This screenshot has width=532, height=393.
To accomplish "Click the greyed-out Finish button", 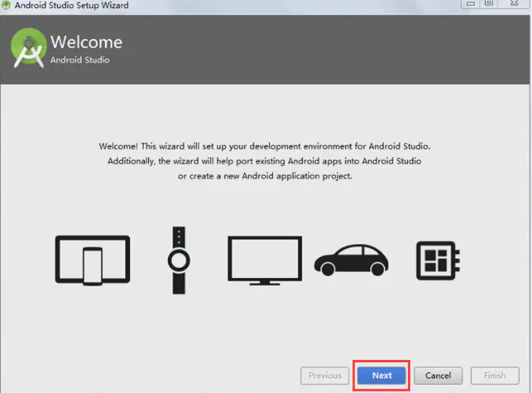I will click(495, 376).
